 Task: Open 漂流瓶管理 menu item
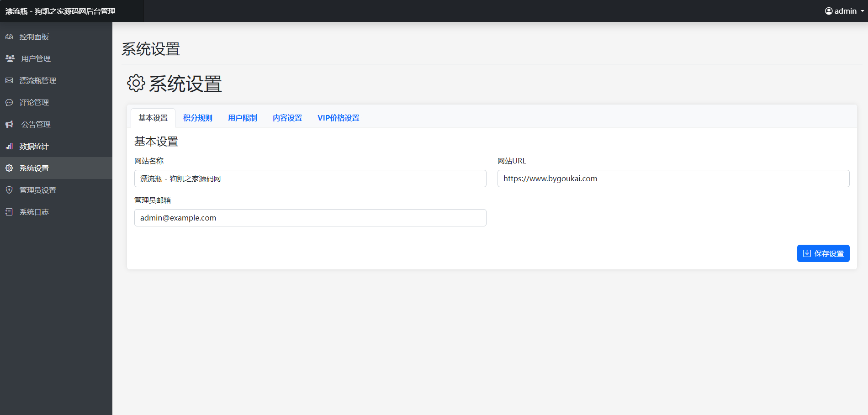tap(56, 80)
